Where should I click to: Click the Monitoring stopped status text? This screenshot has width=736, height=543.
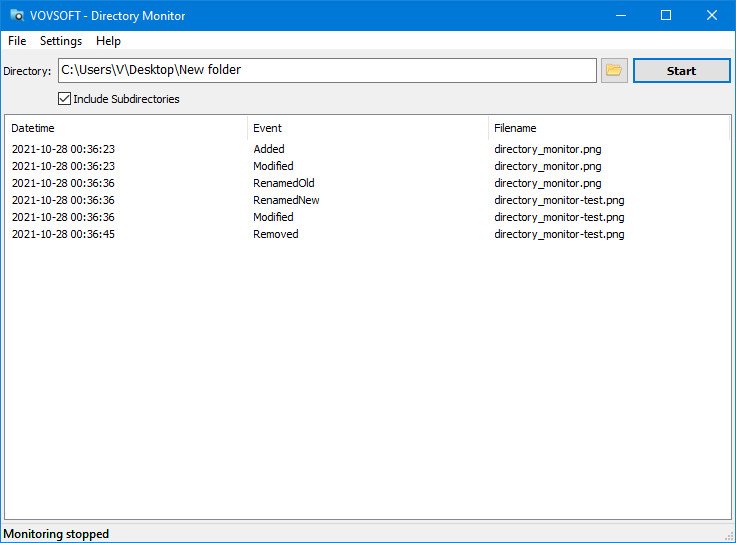(56, 534)
